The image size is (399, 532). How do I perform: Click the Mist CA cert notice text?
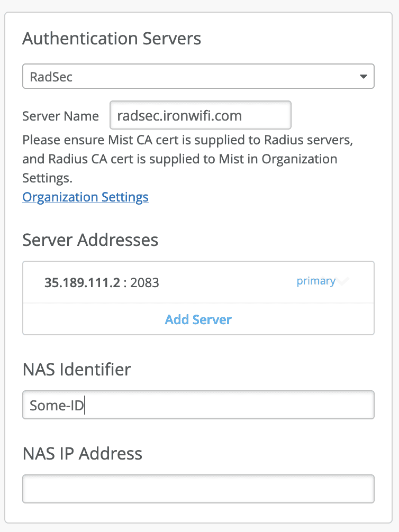pos(188,159)
